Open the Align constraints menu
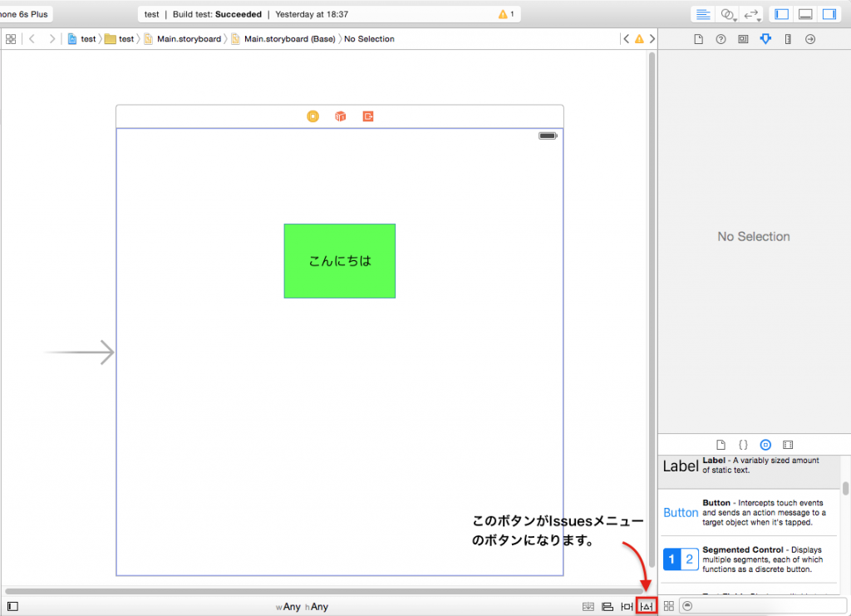This screenshot has width=851, height=616. coord(608,606)
